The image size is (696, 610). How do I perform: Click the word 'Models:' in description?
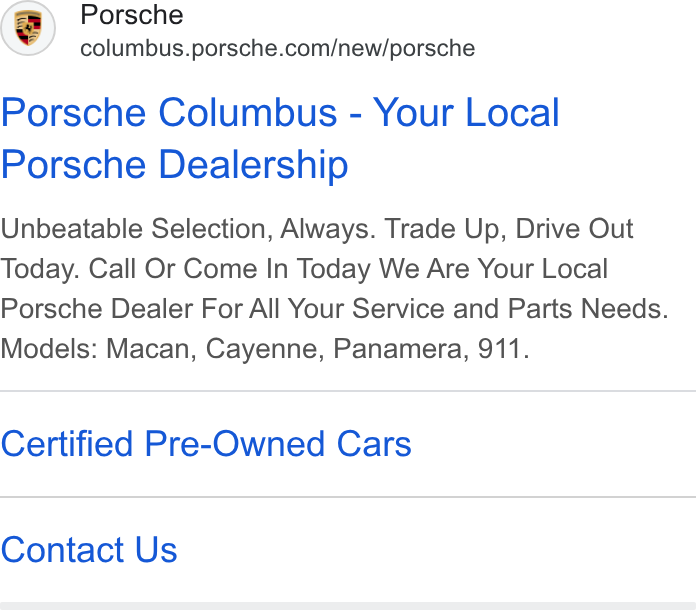[49, 349]
